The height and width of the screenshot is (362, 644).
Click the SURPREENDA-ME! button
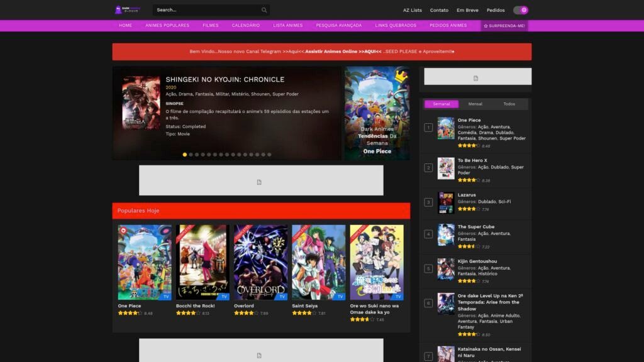coord(504,26)
